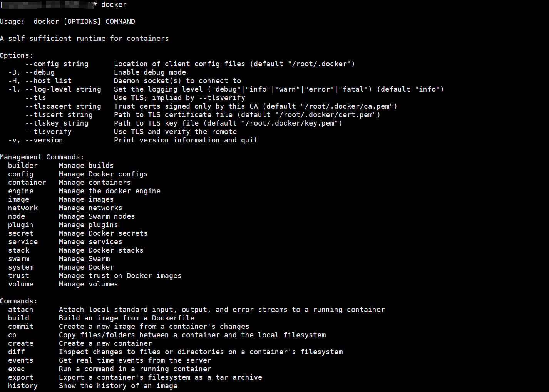Click the Usage line text

click(67, 22)
